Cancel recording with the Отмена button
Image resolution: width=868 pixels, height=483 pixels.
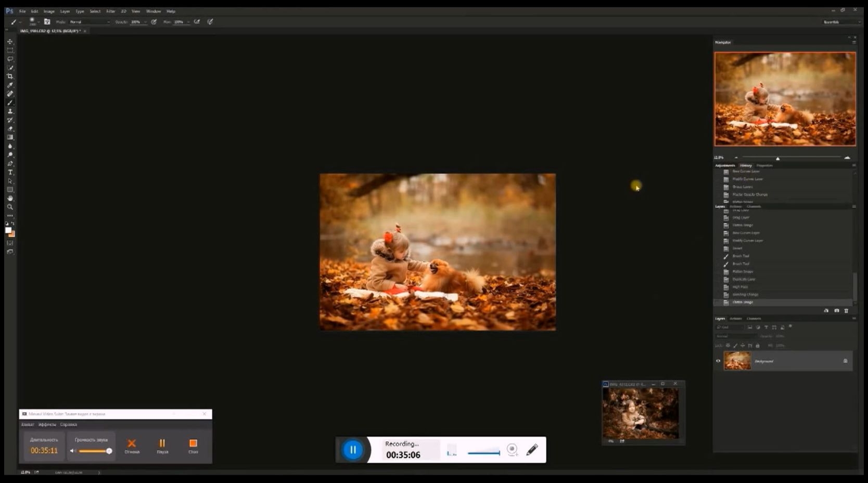(132, 446)
